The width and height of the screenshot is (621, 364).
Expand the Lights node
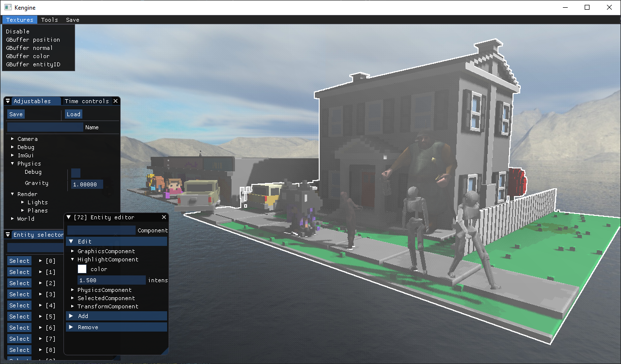click(23, 202)
